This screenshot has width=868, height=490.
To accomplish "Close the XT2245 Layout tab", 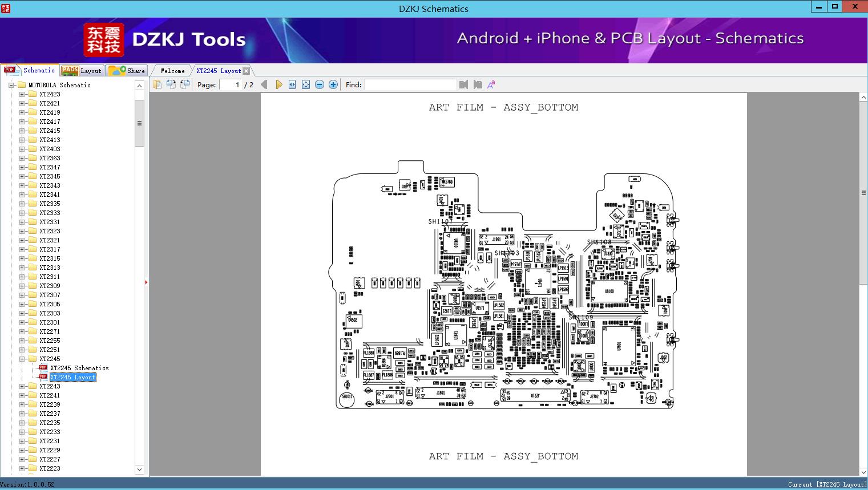I will [x=246, y=71].
